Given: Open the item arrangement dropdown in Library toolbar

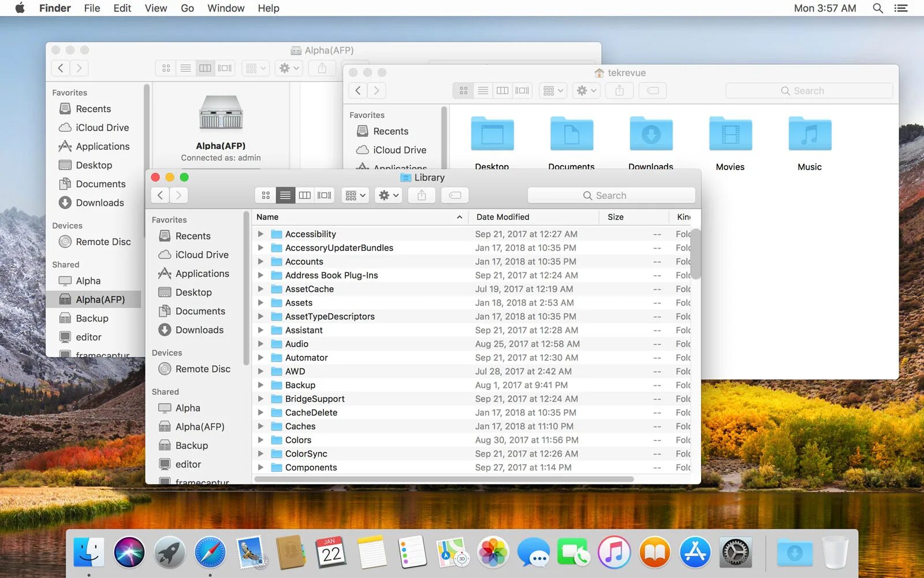Looking at the screenshot, I should 355,195.
